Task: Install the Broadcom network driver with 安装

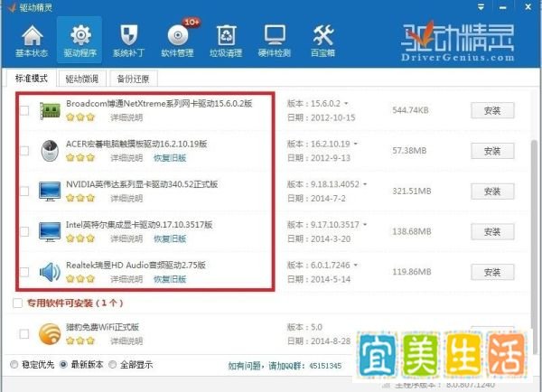Action: click(x=492, y=110)
